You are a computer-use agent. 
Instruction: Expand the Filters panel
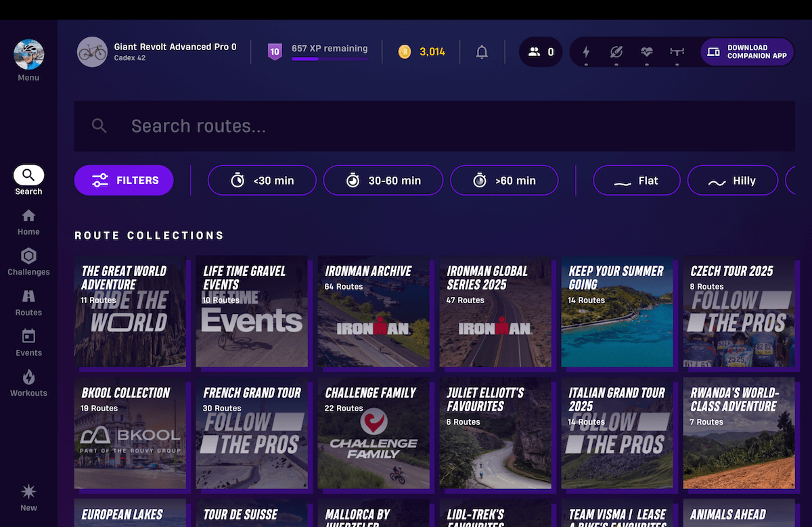pos(124,181)
